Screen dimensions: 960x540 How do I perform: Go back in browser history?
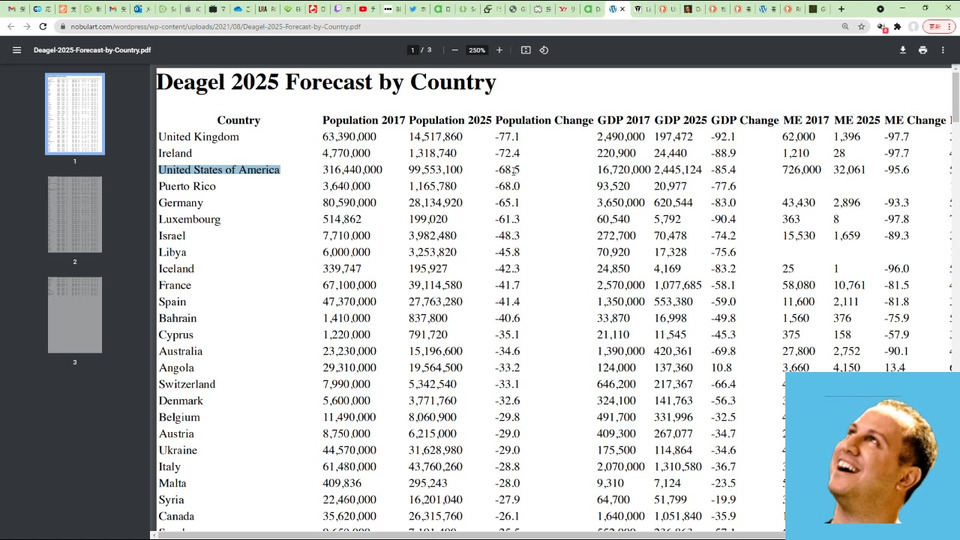[x=10, y=26]
